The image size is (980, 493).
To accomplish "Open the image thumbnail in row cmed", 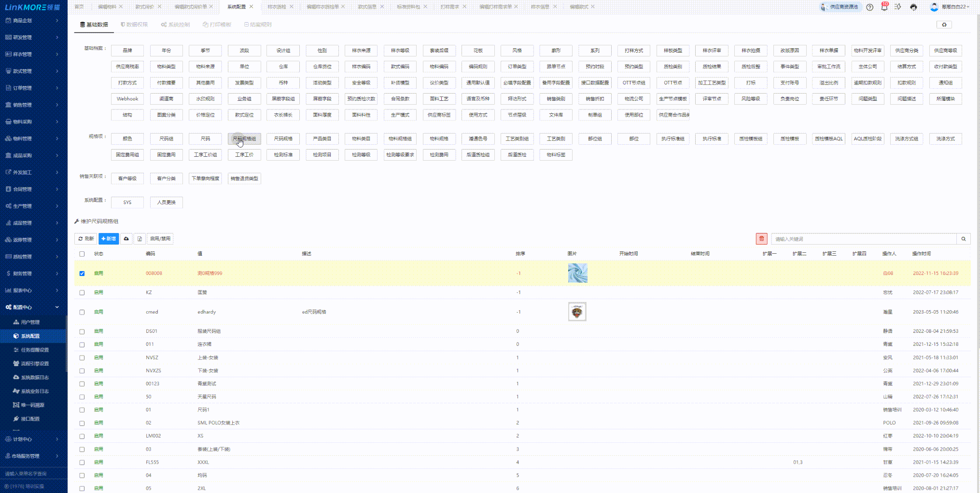I will [x=577, y=312].
